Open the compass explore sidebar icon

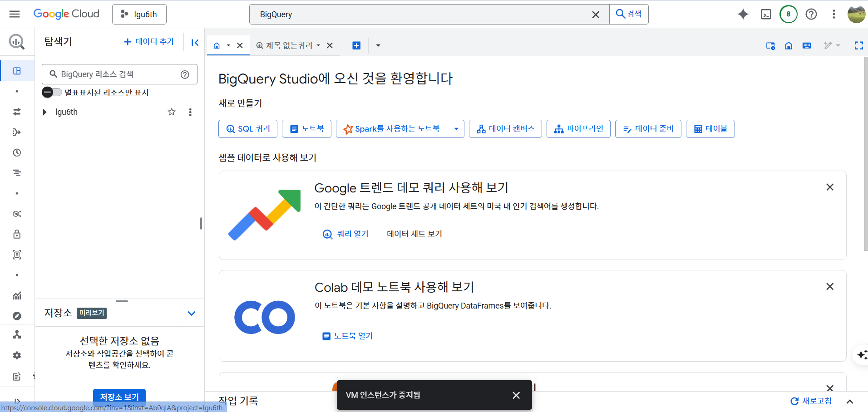pos(17,316)
